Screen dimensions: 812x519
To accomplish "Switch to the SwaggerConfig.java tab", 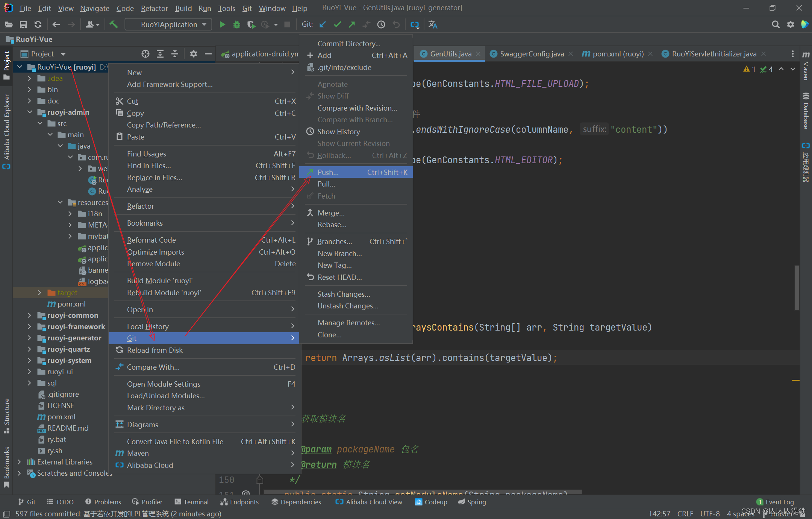I will coord(531,54).
